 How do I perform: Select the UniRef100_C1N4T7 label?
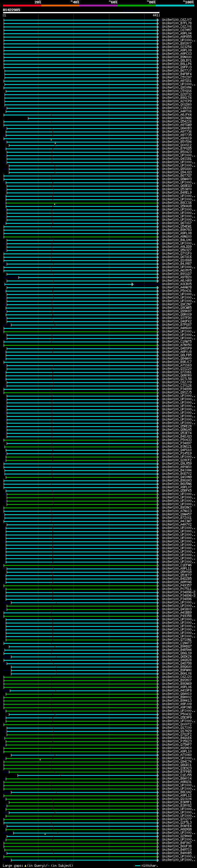tap(176, 643)
